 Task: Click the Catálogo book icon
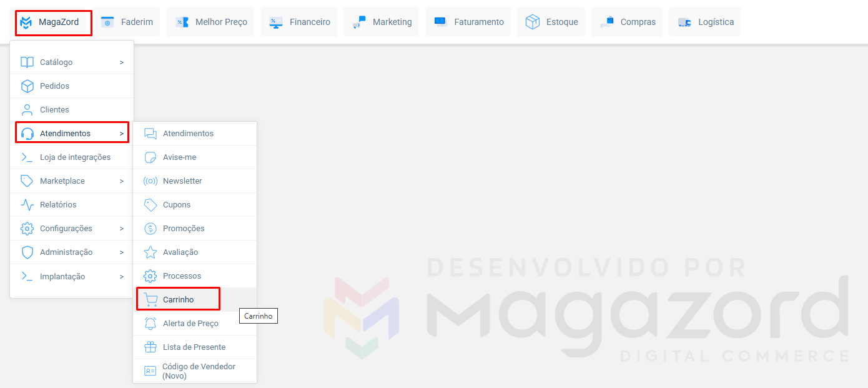pos(27,62)
